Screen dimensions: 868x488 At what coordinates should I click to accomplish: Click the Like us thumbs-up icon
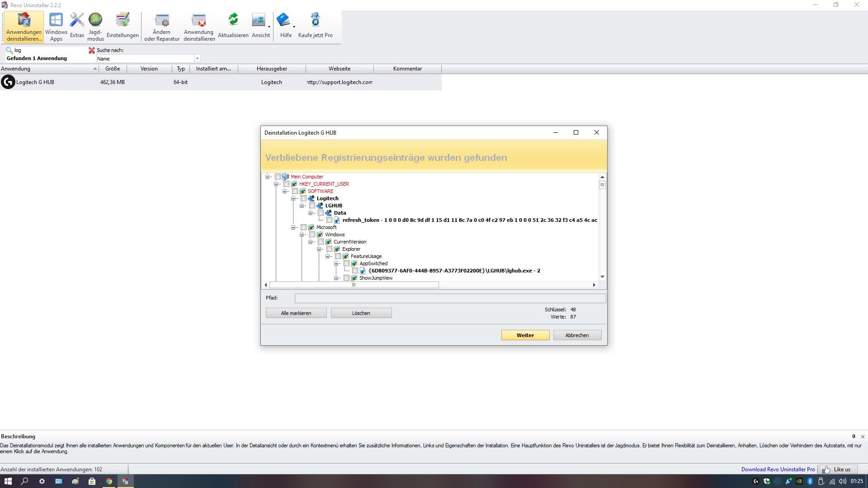point(826,469)
